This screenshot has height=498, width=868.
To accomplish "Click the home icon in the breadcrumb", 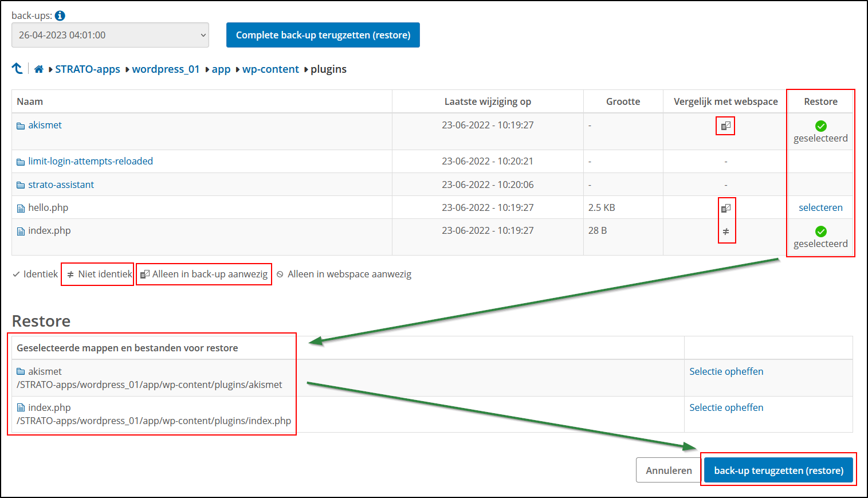I will (x=38, y=68).
